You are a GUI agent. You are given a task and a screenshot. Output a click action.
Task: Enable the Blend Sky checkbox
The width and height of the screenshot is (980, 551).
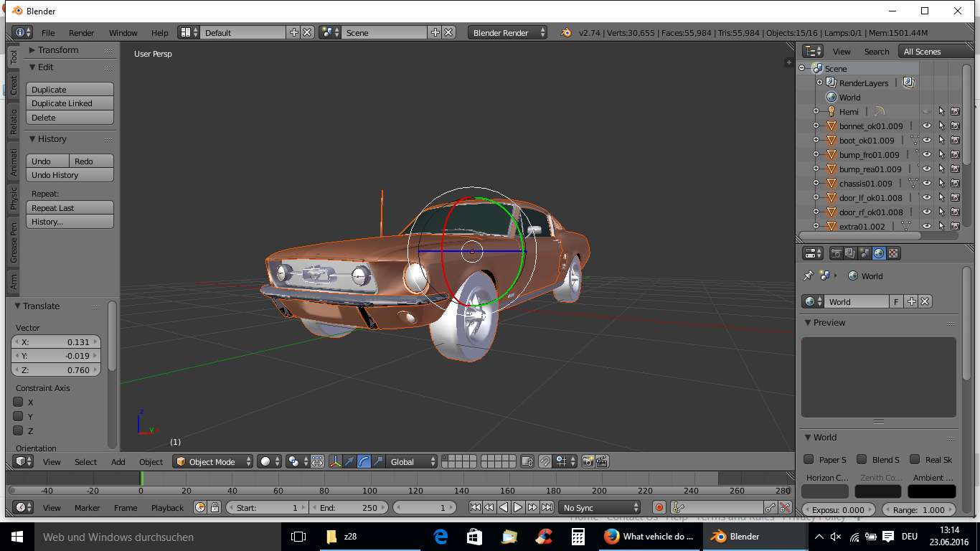pos(862,459)
